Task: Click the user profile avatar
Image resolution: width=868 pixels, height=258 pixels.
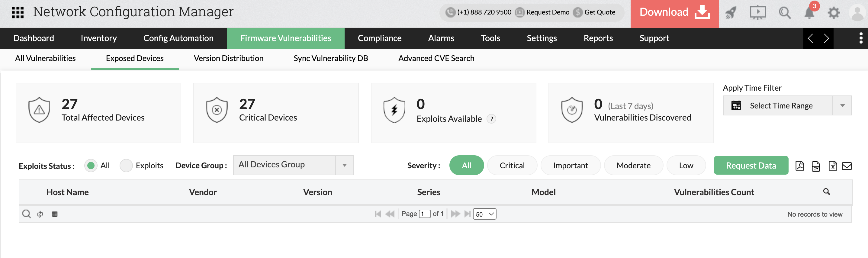Action: click(857, 13)
